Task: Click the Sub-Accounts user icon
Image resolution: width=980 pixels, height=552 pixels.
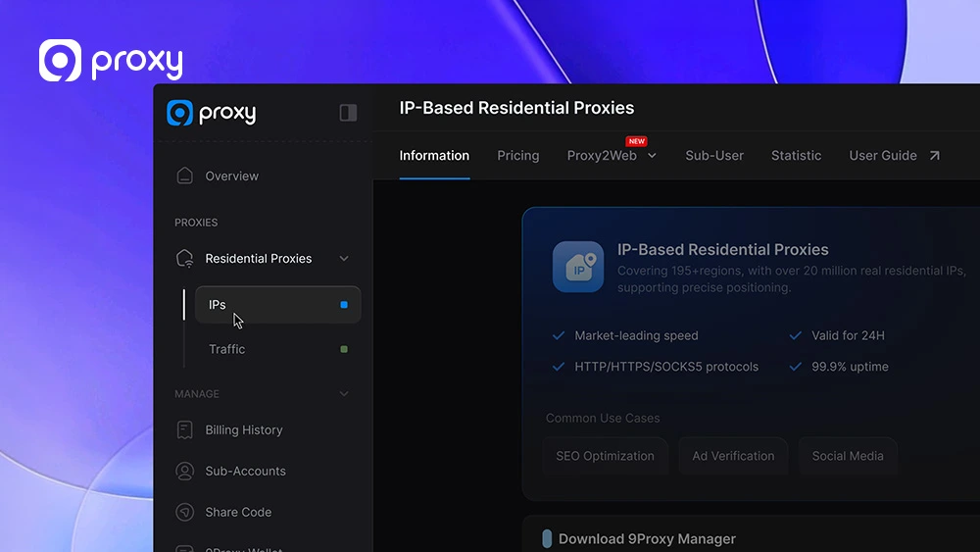Action: tap(184, 471)
